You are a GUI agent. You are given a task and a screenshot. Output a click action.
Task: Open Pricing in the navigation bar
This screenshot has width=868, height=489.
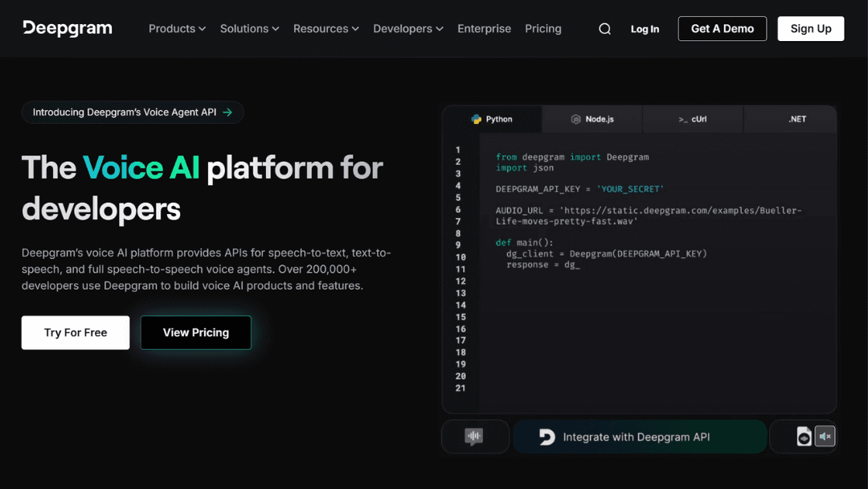(x=543, y=29)
